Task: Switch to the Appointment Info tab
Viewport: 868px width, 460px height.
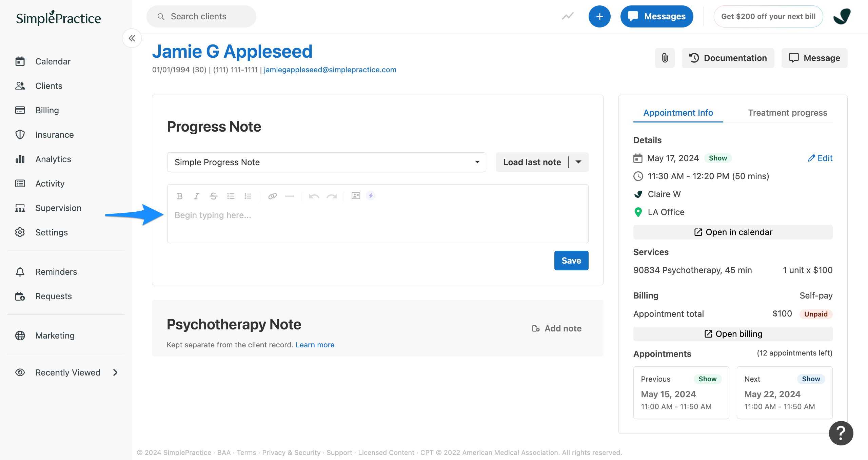Action: click(x=678, y=113)
